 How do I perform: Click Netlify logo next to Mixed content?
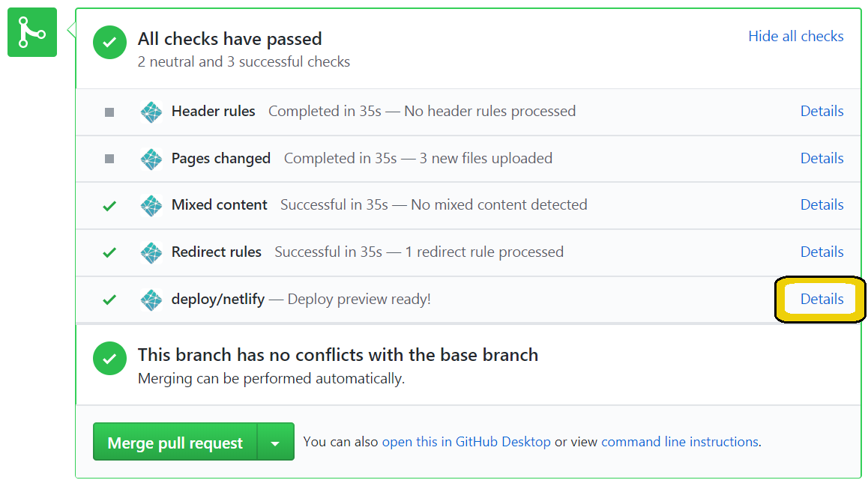coord(151,205)
